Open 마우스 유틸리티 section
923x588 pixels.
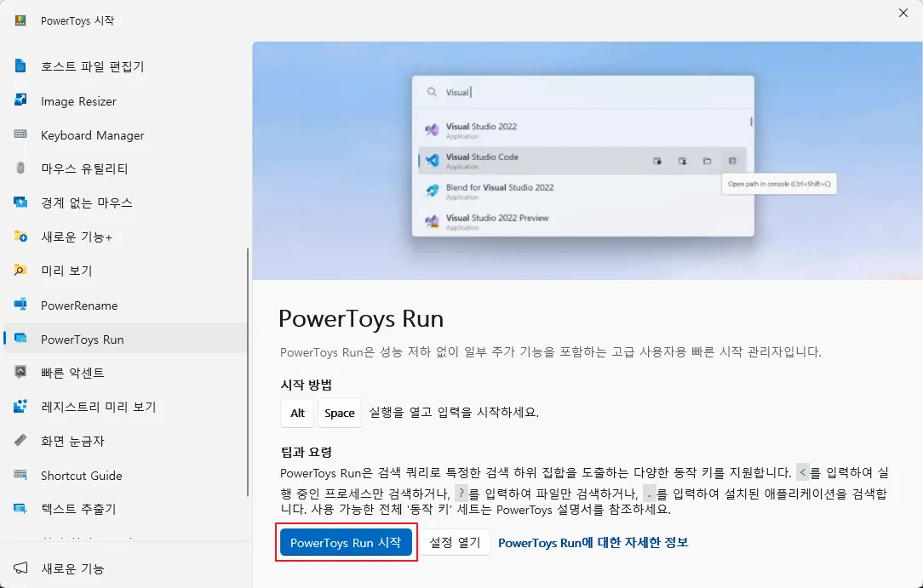point(125,168)
